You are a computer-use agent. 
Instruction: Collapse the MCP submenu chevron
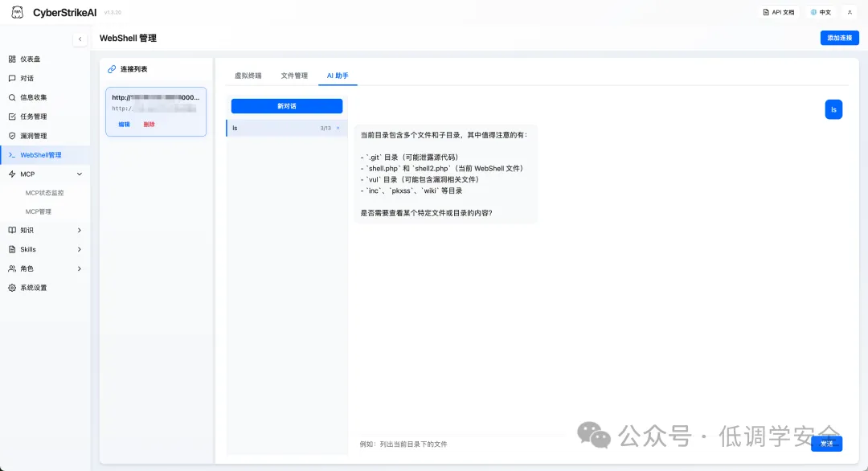point(79,174)
